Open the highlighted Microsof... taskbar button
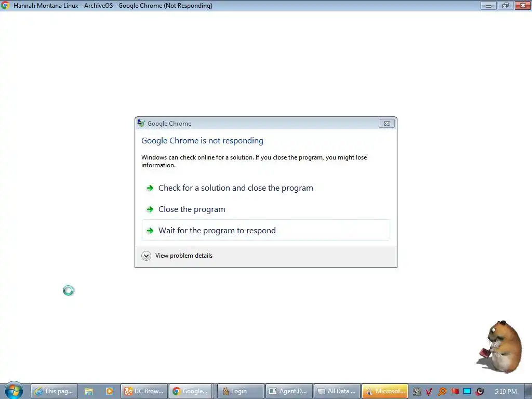Image resolution: width=532 pixels, height=399 pixels. click(x=385, y=391)
